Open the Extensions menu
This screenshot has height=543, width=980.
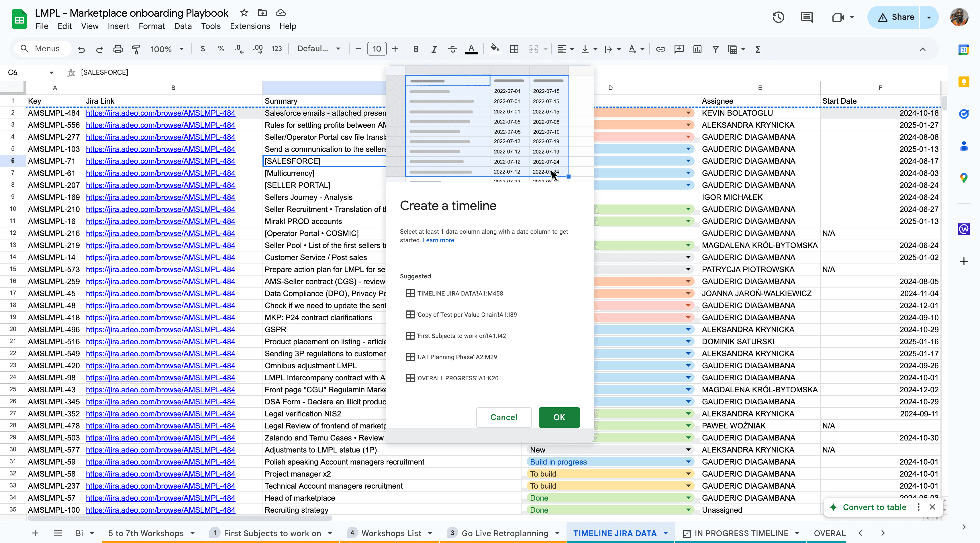point(250,26)
